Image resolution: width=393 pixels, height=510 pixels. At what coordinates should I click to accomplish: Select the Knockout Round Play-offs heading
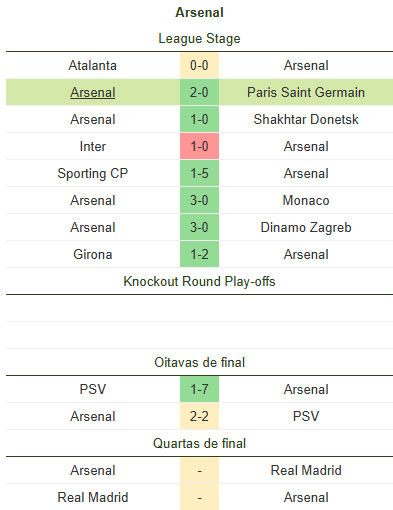coord(199,281)
